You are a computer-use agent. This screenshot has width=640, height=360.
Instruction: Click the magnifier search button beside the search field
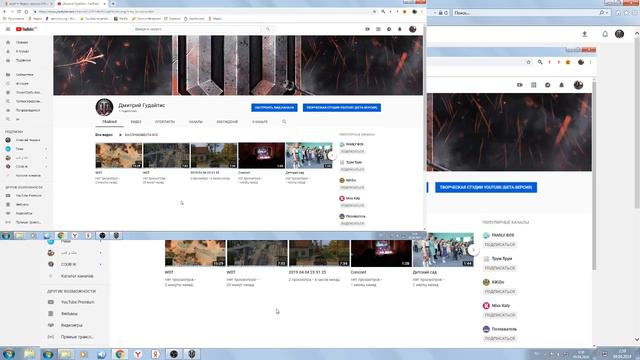point(268,29)
